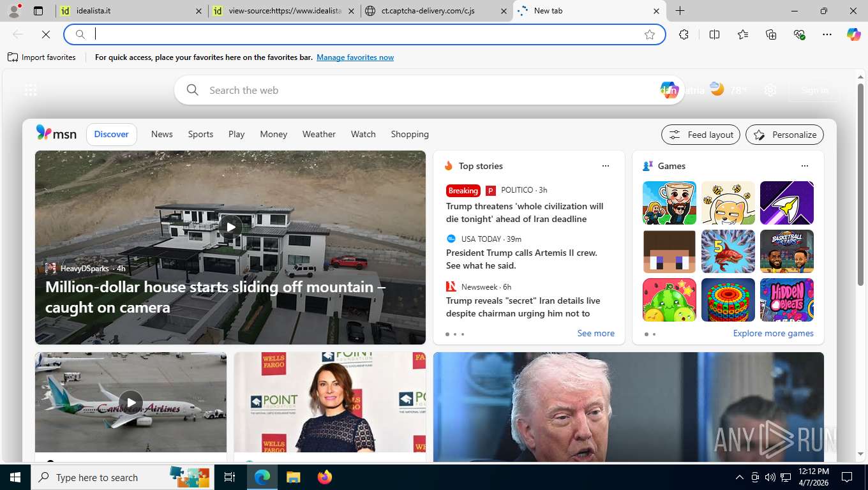Open the volume icon in system tray
The width and height of the screenshot is (868, 490).
pos(770,477)
